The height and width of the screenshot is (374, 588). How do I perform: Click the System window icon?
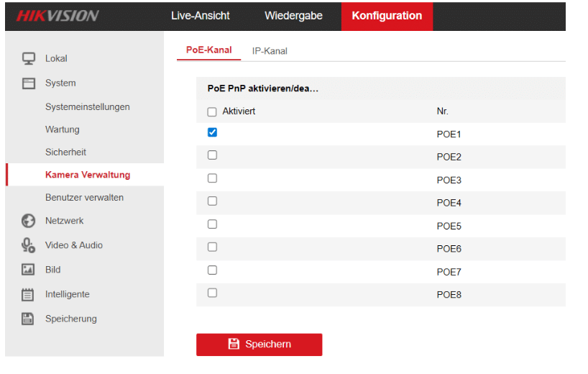29,83
